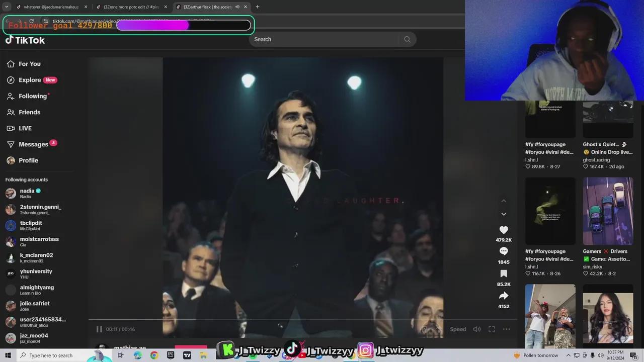644x362 pixels.
Task: Open the For You feed
Action: click(x=24, y=64)
